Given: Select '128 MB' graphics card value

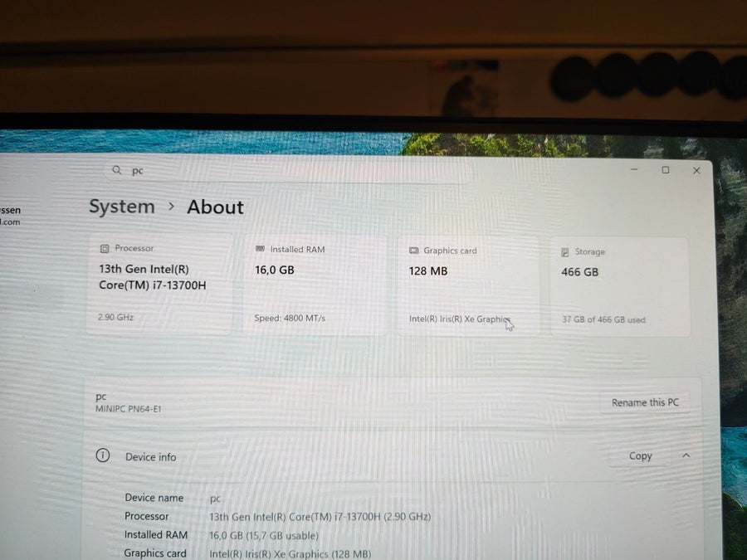Looking at the screenshot, I should 428,271.
